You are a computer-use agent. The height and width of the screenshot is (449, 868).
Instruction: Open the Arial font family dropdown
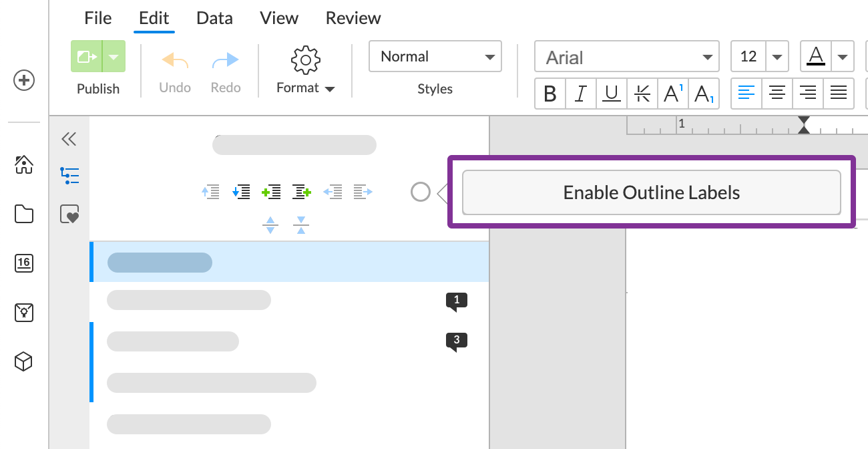(x=626, y=57)
